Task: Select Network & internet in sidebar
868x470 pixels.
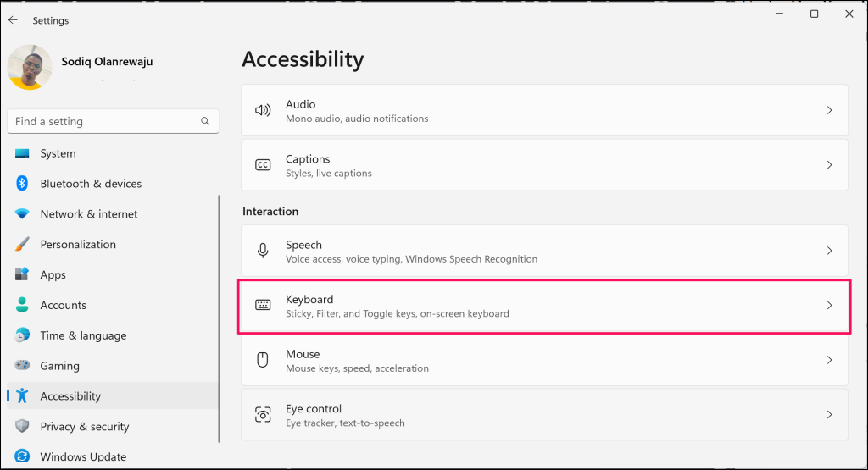Action: (88, 214)
